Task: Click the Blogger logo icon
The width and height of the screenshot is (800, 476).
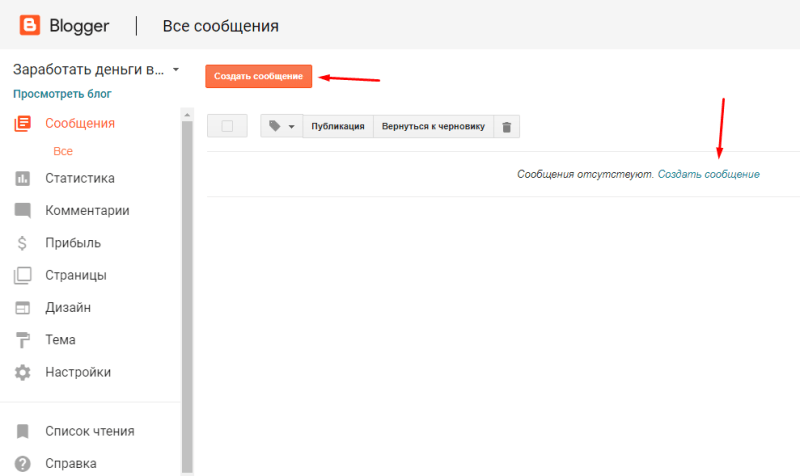Action: click(30, 25)
